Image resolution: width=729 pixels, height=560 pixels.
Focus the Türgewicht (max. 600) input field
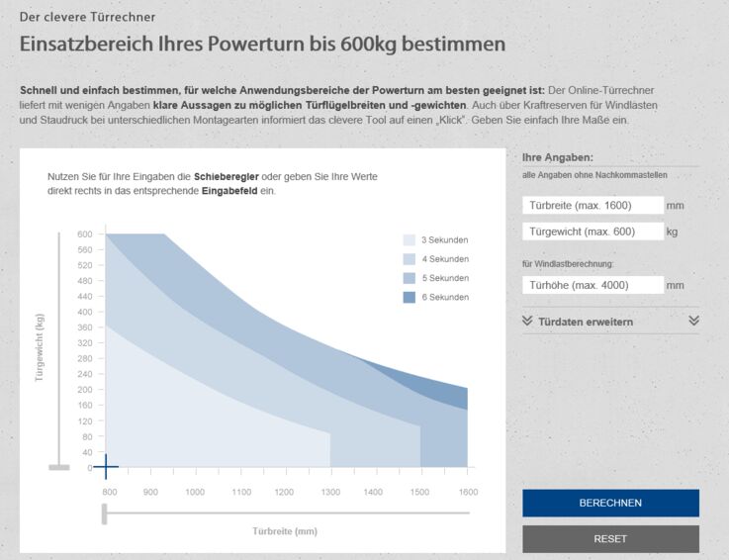[x=592, y=232]
